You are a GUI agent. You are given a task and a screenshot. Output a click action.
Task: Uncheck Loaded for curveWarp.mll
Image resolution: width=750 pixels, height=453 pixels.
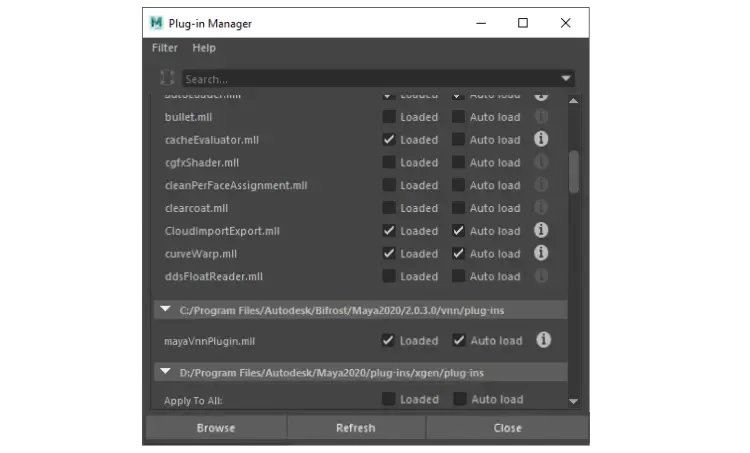pos(389,254)
